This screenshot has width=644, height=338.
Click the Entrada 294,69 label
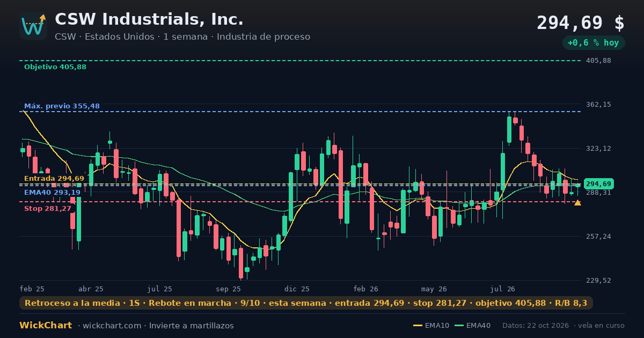pyautogui.click(x=54, y=179)
